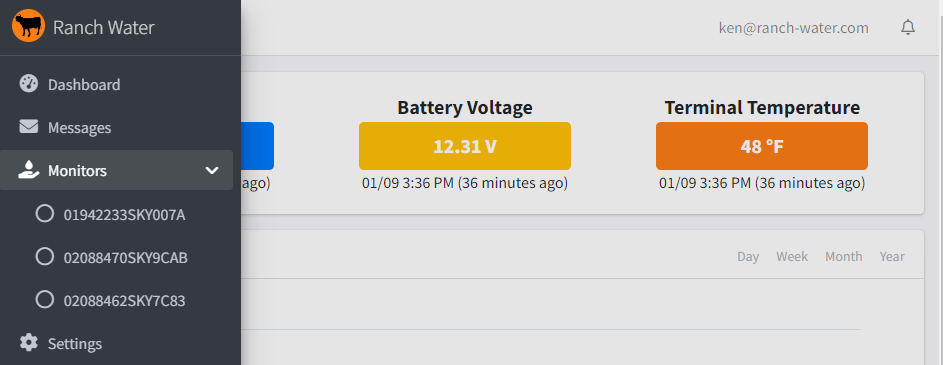Click the Settings gear icon
This screenshot has height=365, width=943.
28,343
